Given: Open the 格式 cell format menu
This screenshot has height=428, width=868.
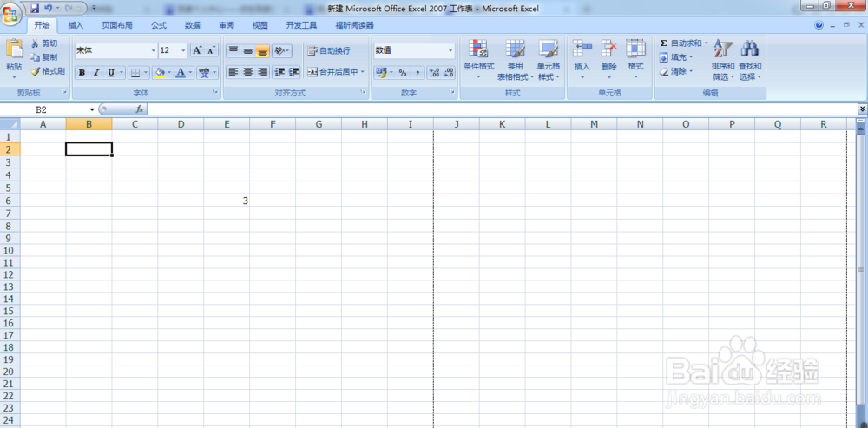Looking at the screenshot, I should click(x=635, y=60).
